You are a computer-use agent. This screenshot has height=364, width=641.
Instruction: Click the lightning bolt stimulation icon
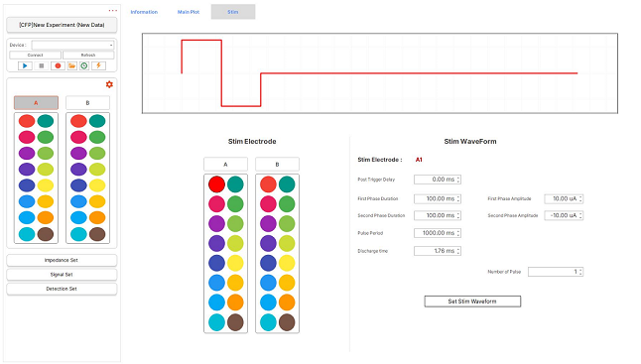98,65
